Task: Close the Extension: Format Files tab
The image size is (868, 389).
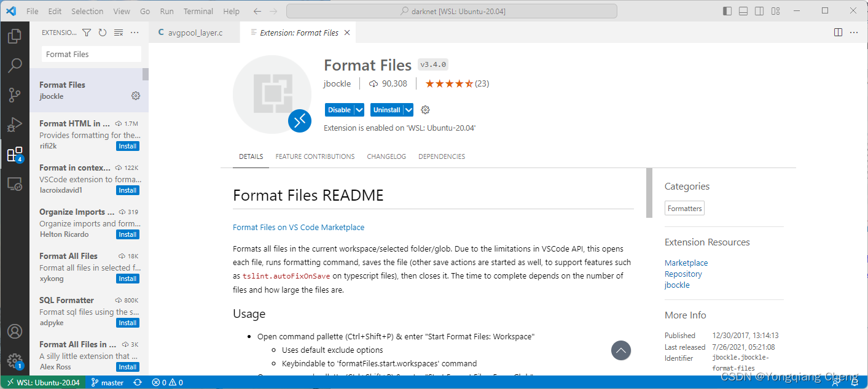Action: pyautogui.click(x=346, y=33)
